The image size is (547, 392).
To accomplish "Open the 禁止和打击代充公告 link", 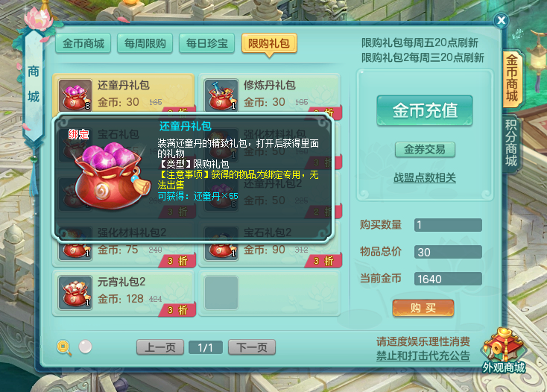I will (423, 355).
